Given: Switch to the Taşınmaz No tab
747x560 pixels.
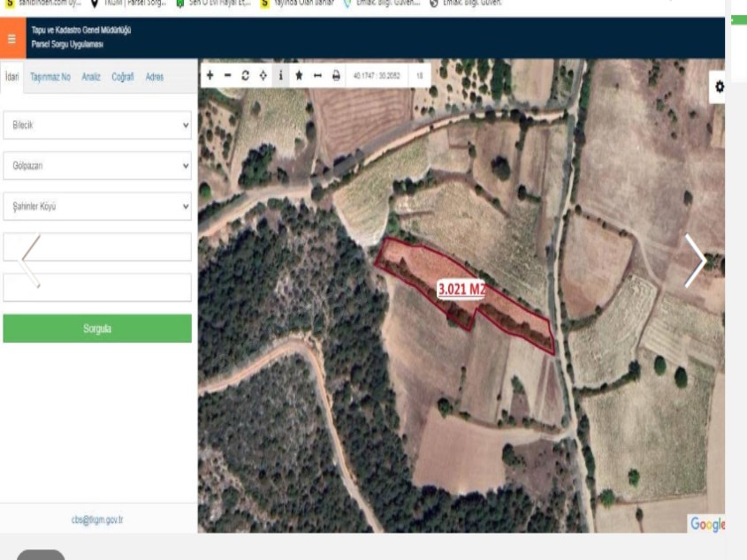Looking at the screenshot, I should [x=50, y=78].
